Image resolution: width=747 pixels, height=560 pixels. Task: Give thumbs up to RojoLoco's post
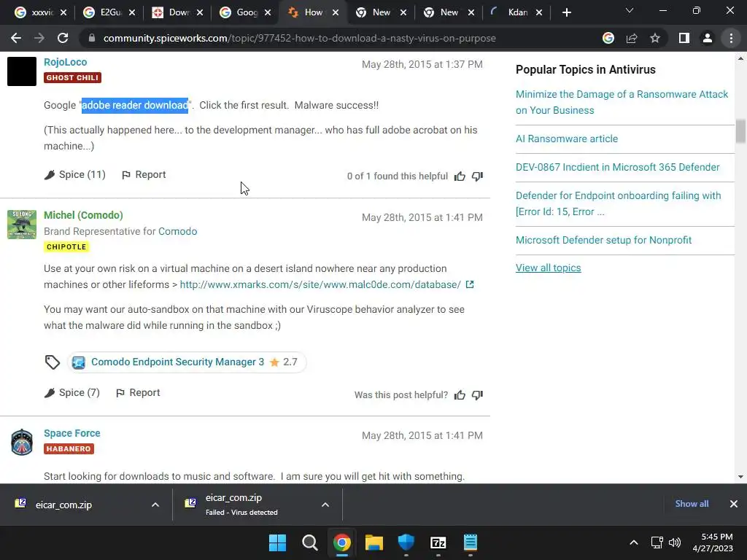click(x=460, y=176)
